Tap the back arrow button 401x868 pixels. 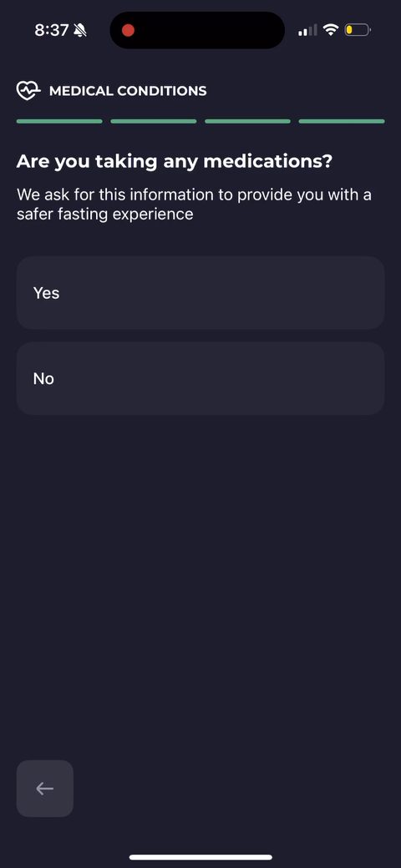pos(45,788)
